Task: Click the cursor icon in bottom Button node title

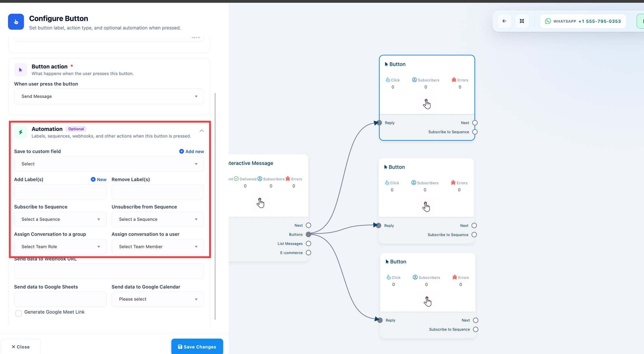Action: [387, 262]
